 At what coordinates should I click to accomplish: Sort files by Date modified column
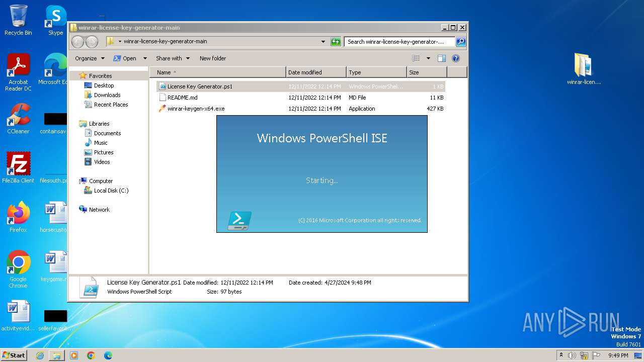(x=316, y=72)
